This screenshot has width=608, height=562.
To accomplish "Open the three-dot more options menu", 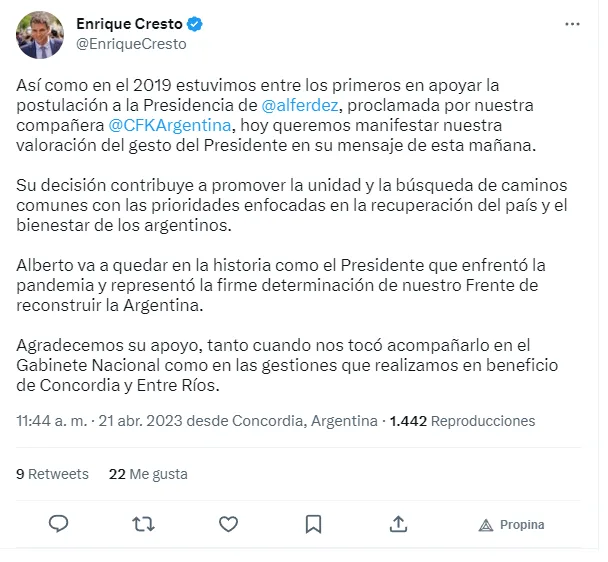I will [571, 24].
